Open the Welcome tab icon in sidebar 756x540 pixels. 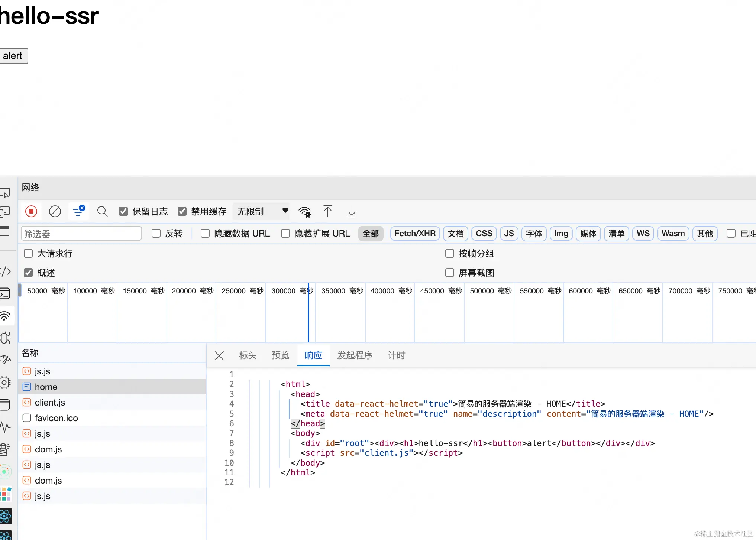point(5,231)
